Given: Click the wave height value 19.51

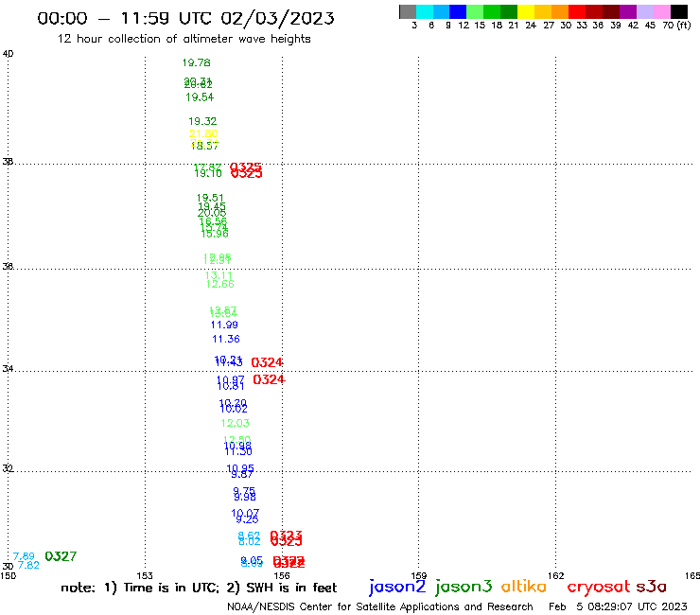Looking at the screenshot, I should click(210, 198).
